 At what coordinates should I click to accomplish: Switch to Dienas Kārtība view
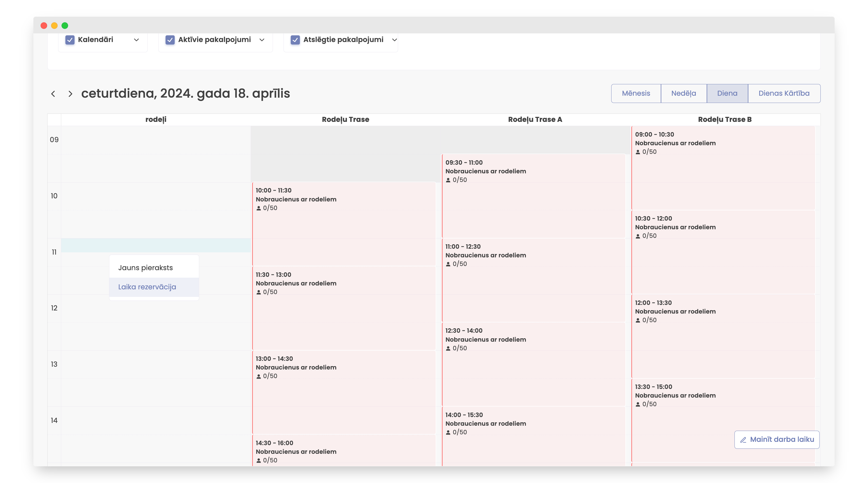[784, 93]
